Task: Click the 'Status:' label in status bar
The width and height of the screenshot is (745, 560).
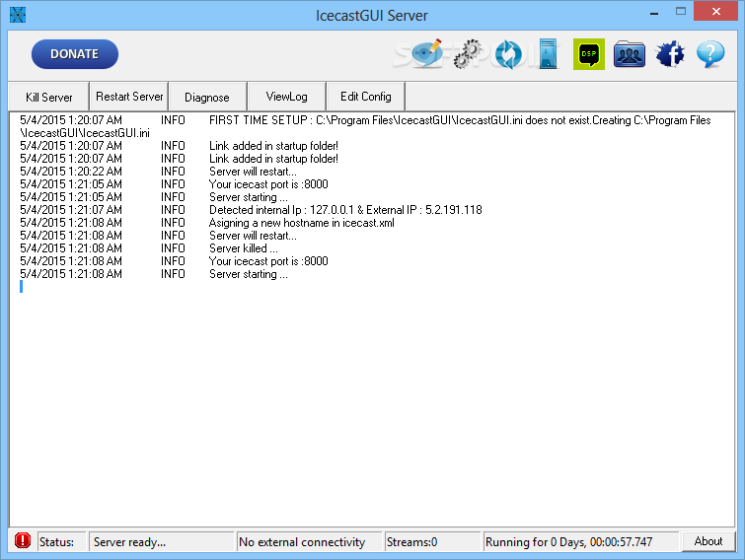Action: point(56,542)
